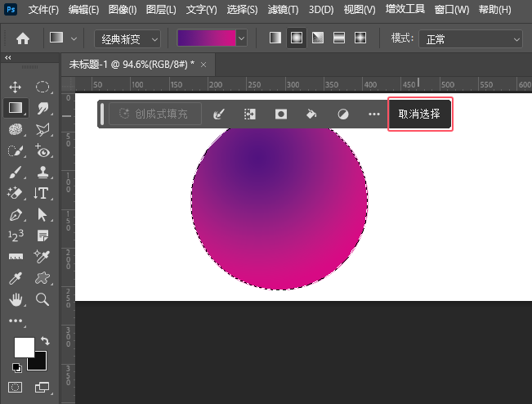Swap foreground and background colors

(x=45, y=340)
